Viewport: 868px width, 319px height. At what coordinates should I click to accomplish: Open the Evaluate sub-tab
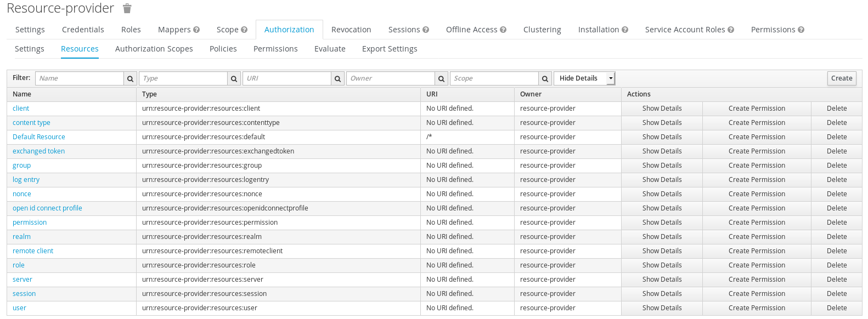pos(330,49)
